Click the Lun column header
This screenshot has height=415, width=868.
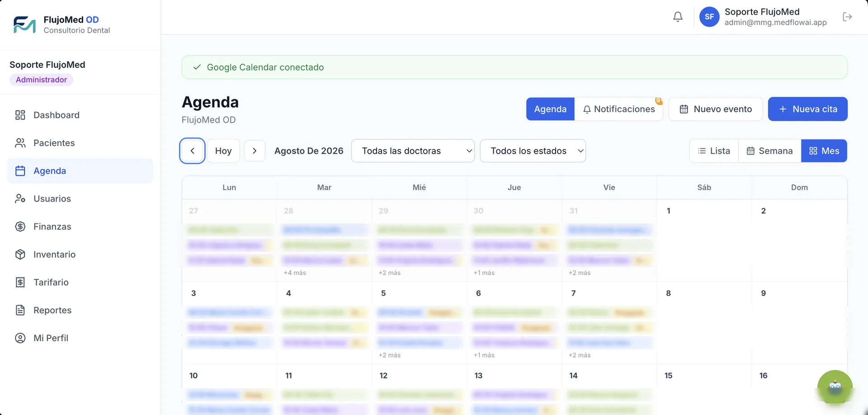coord(229,187)
